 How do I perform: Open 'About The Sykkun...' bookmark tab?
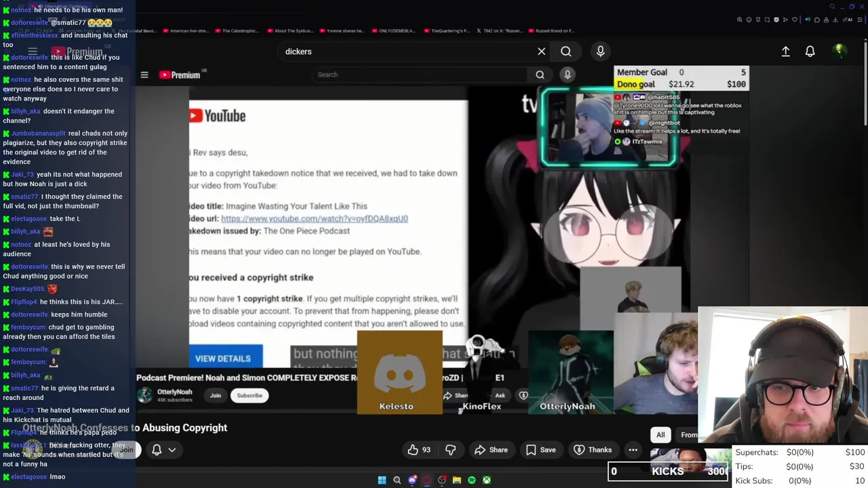(x=290, y=30)
